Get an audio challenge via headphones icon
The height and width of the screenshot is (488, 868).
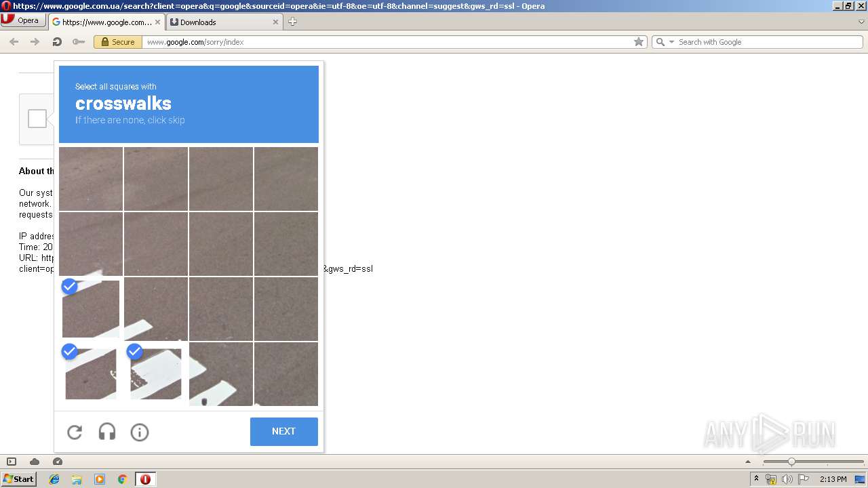[x=107, y=432]
